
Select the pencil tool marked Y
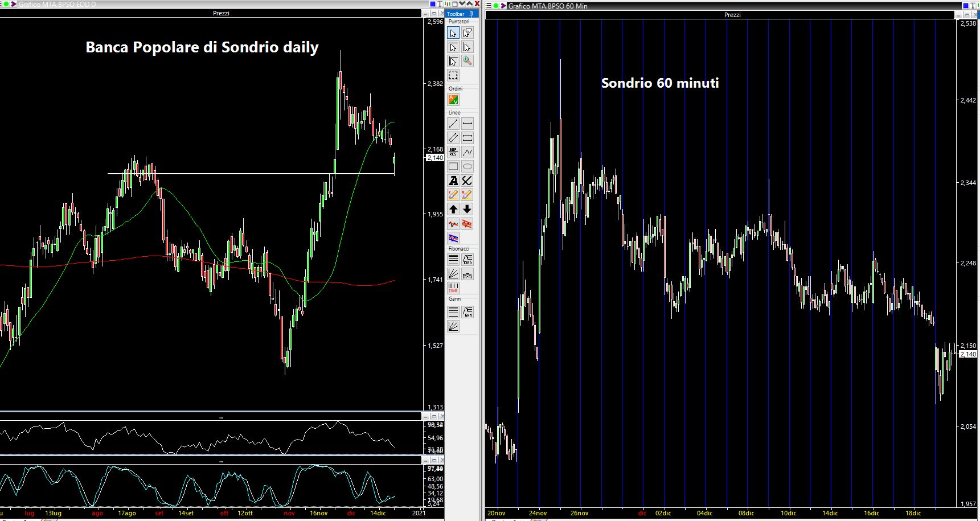(453, 195)
